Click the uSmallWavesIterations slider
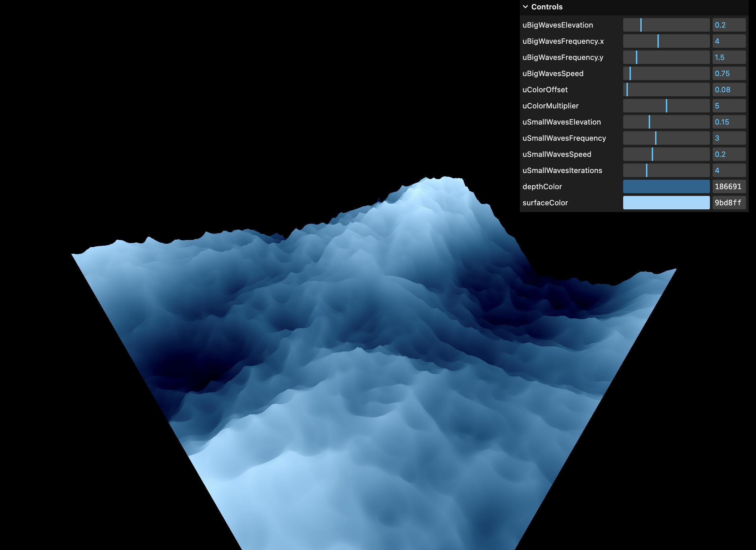Image resolution: width=756 pixels, height=550 pixels. [x=666, y=170]
